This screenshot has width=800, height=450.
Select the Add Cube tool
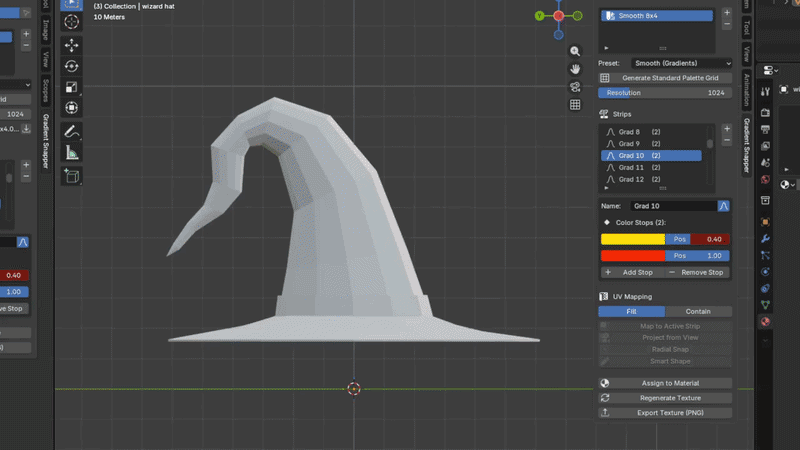(x=72, y=176)
